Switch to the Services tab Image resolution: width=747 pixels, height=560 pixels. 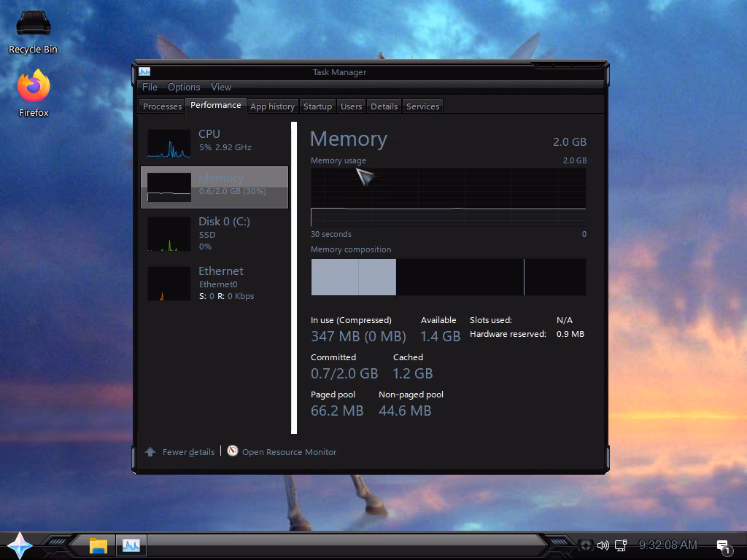coord(422,106)
